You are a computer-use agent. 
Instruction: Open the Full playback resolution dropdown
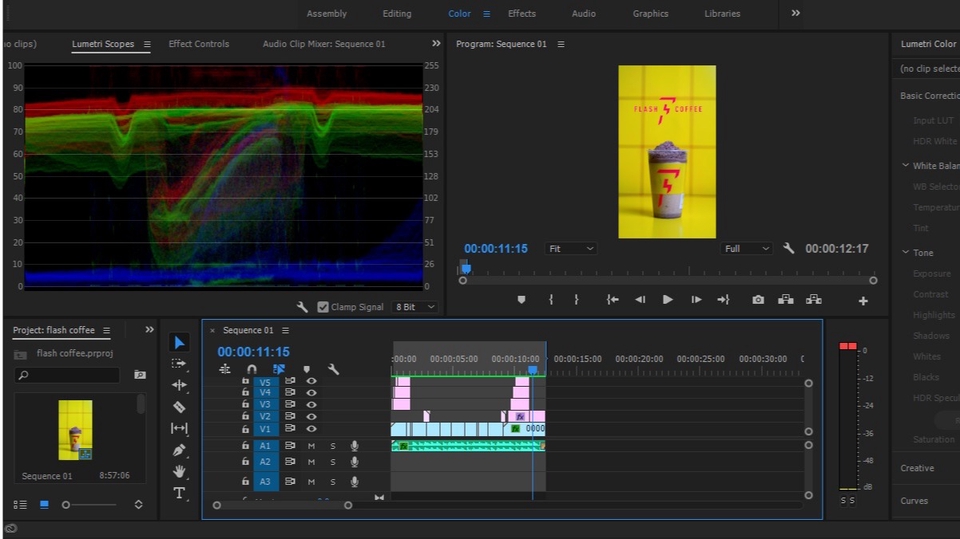click(x=746, y=249)
